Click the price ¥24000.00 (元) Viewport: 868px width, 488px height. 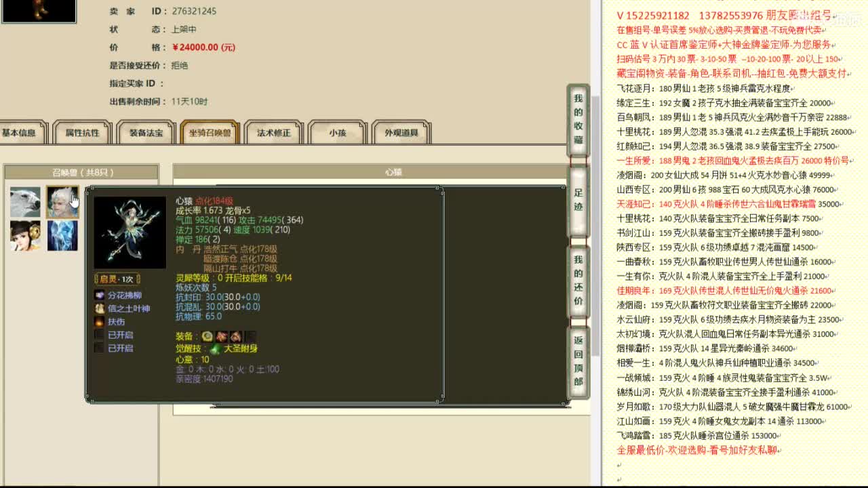(204, 47)
